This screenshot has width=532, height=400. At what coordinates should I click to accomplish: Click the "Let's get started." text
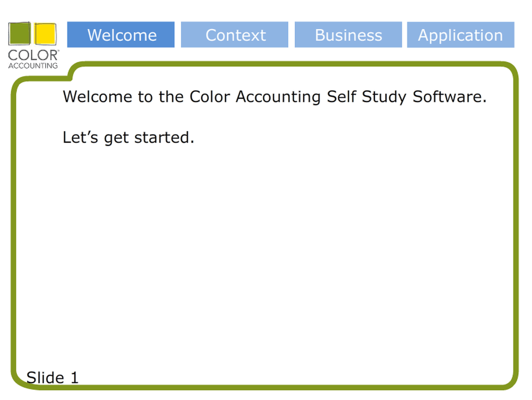coord(128,137)
